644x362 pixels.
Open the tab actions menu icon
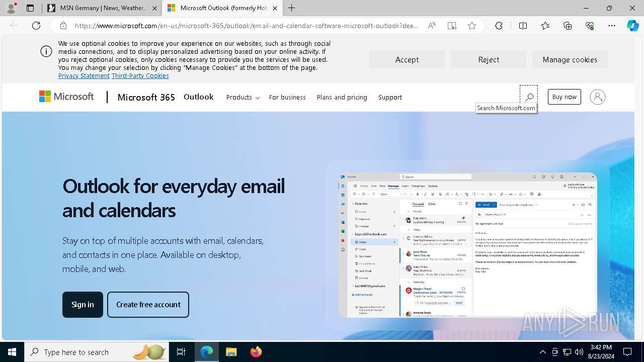click(30, 8)
